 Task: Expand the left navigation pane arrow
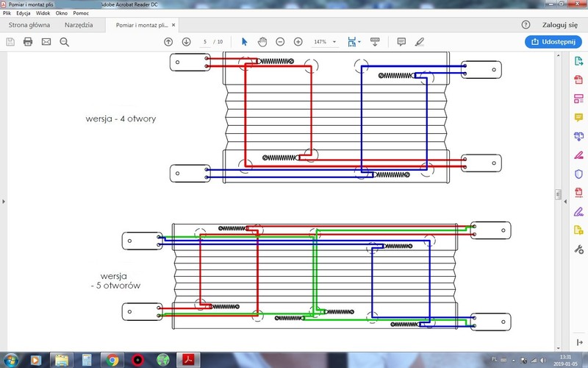(4, 200)
